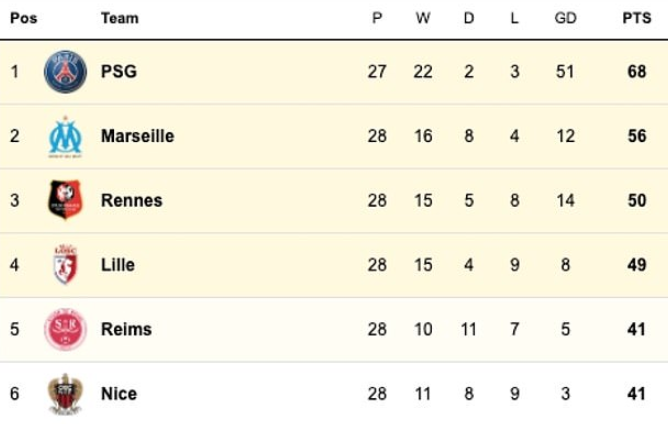Click the Pos column header
This screenshot has height=424, width=668.
point(24,18)
